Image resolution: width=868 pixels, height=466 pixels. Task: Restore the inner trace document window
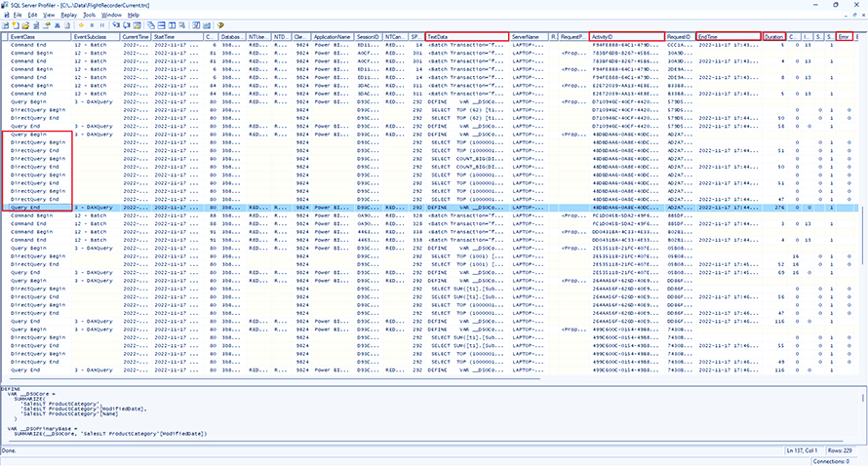(x=854, y=15)
